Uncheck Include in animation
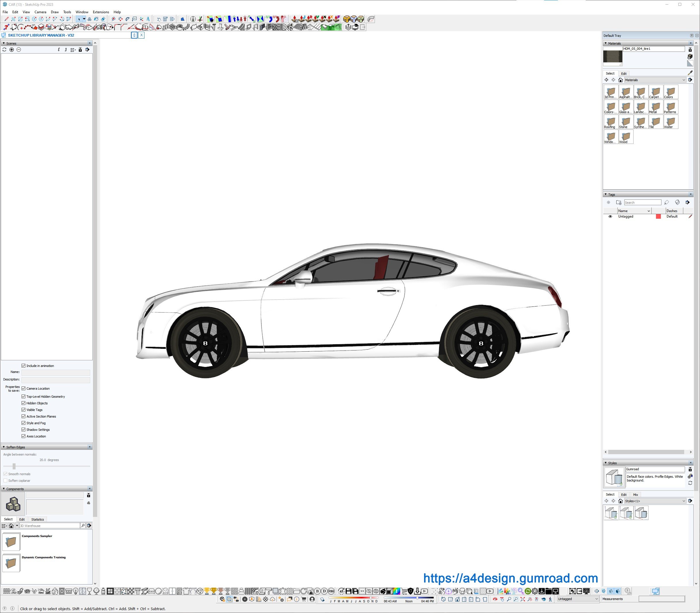Screen dimensions: 700x613 click(x=24, y=366)
